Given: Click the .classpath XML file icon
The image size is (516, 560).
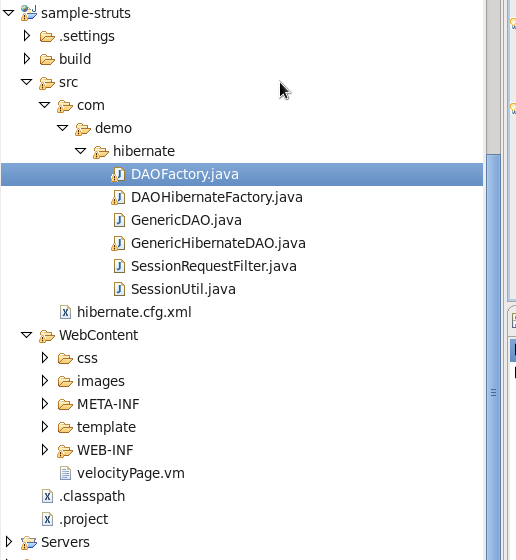Looking at the screenshot, I should pyautogui.click(x=47, y=496).
